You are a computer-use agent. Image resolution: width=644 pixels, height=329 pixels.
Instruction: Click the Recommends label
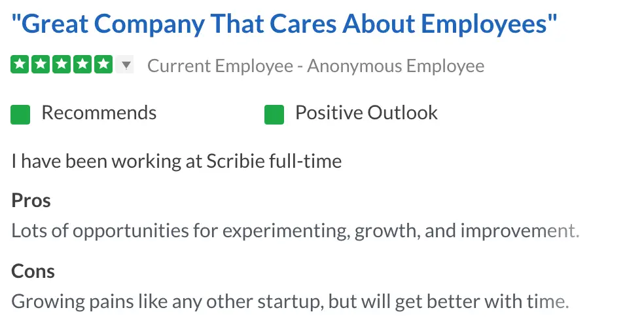point(99,113)
